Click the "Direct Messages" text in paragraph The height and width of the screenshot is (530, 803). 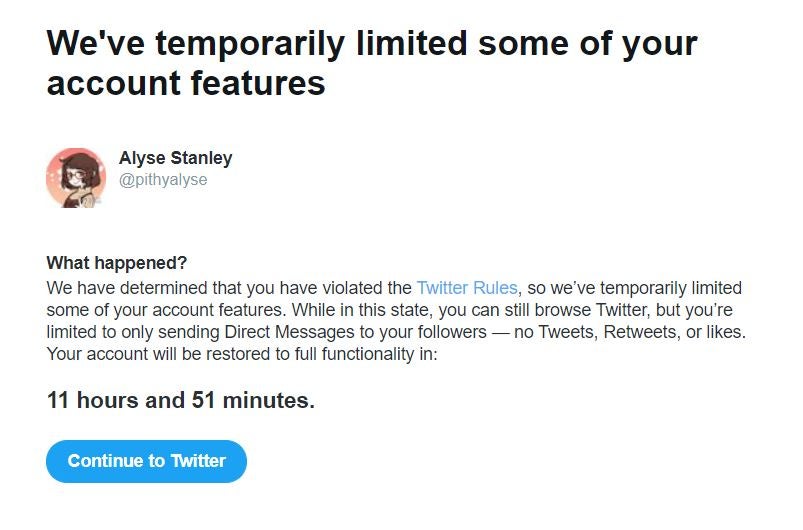[x=289, y=332]
